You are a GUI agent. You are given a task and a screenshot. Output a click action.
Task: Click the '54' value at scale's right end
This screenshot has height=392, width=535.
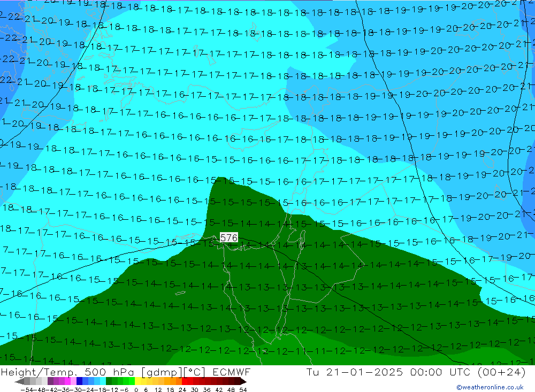click(x=243, y=390)
